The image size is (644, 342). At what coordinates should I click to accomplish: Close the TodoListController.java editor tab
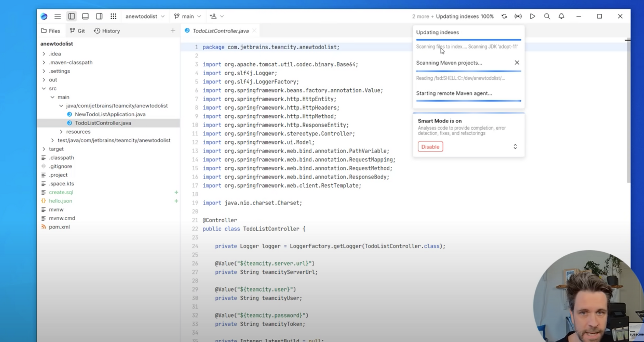pos(254,31)
